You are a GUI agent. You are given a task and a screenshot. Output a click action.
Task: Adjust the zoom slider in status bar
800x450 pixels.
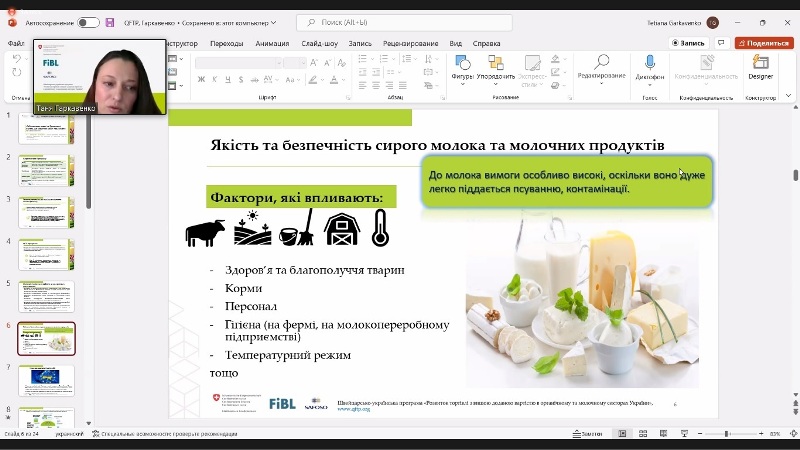pos(726,434)
